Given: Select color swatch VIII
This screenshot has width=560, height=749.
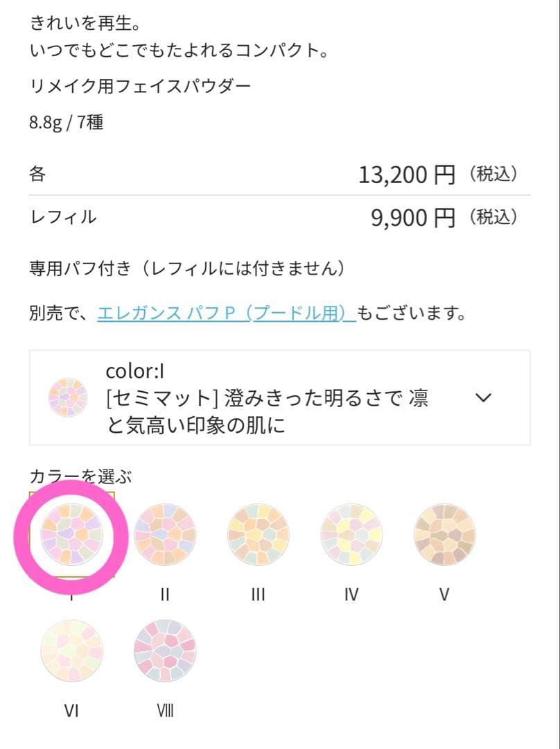Looking at the screenshot, I should tap(165, 651).
